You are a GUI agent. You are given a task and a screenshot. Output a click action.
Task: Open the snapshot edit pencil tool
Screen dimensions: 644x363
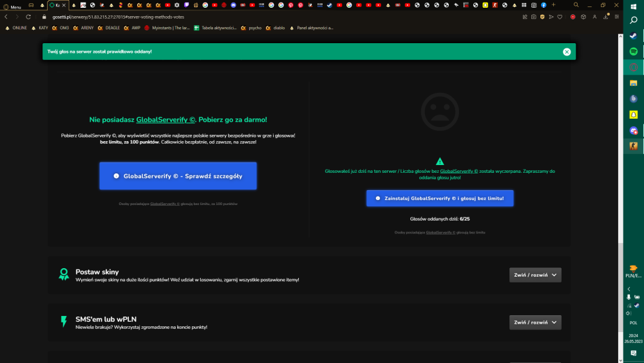click(525, 17)
